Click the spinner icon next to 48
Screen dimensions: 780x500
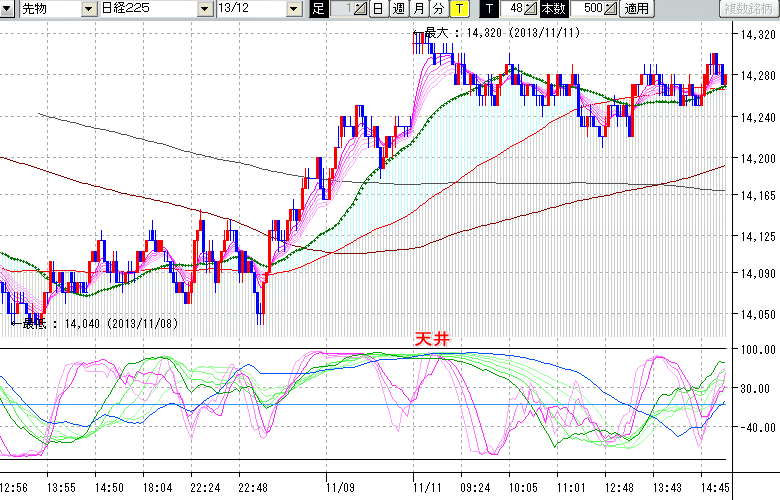coord(531,9)
